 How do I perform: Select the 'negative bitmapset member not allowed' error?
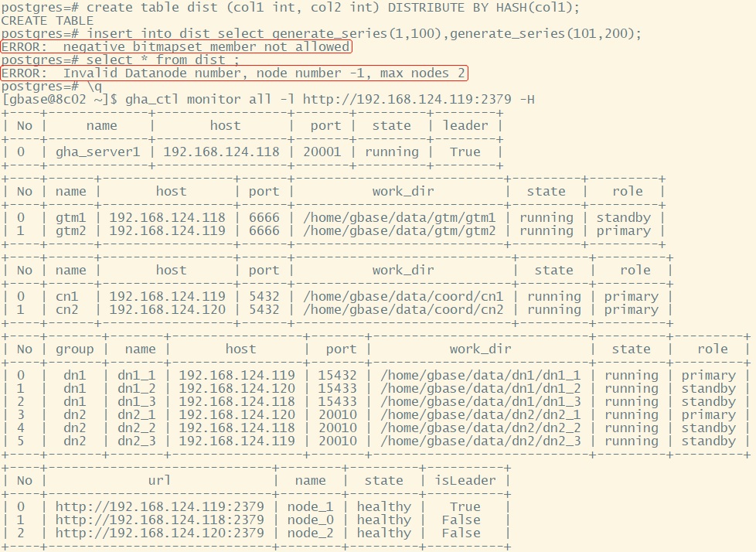tap(176, 47)
